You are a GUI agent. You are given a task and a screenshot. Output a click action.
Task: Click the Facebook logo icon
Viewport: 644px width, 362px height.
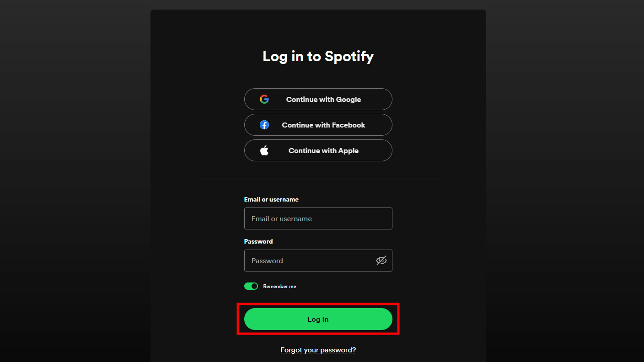click(264, 125)
